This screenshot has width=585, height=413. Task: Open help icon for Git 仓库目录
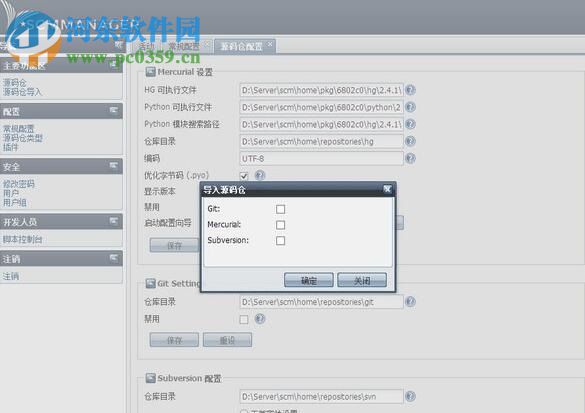coord(410,301)
